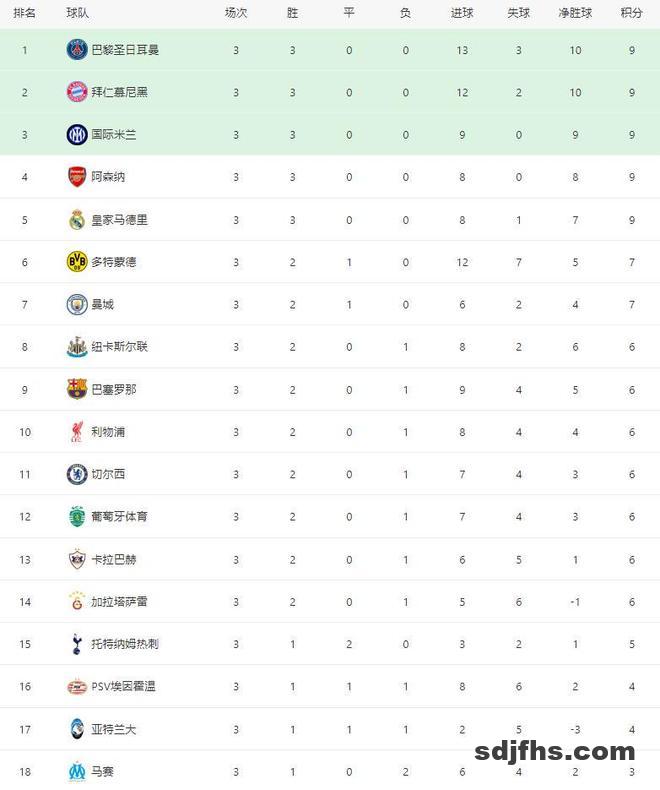Click the sdjfhs.com watermark text
Viewport: 660px width, 790px height.
555,751
